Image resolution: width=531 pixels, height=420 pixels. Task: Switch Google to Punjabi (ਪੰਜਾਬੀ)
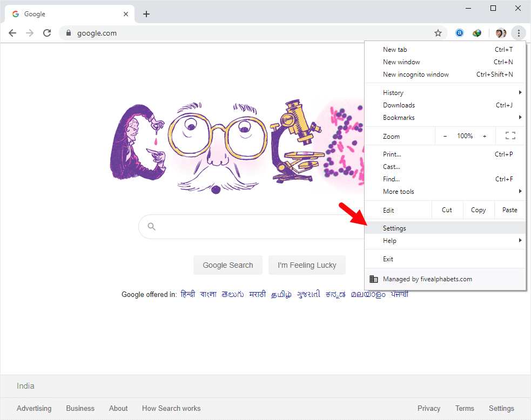(400, 294)
